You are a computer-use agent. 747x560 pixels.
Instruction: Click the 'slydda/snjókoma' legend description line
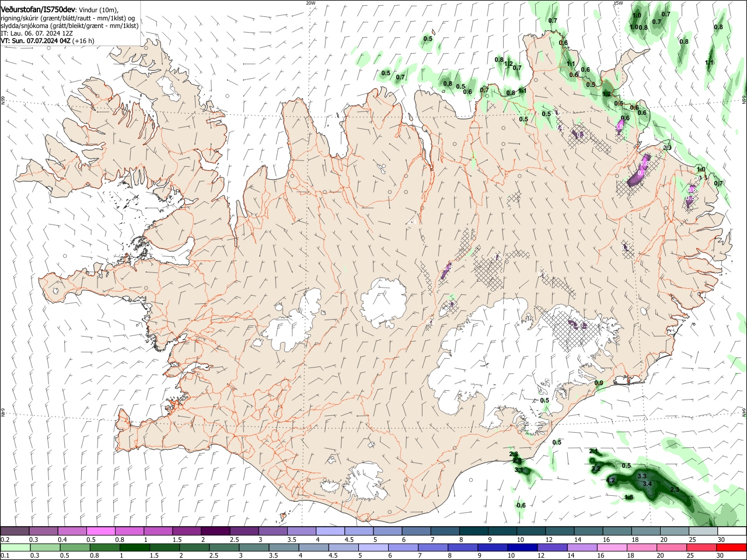click(x=69, y=26)
